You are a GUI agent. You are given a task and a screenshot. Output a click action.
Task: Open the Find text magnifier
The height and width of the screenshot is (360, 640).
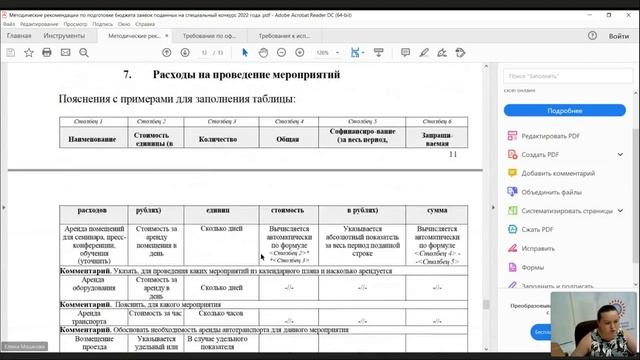(x=84, y=53)
